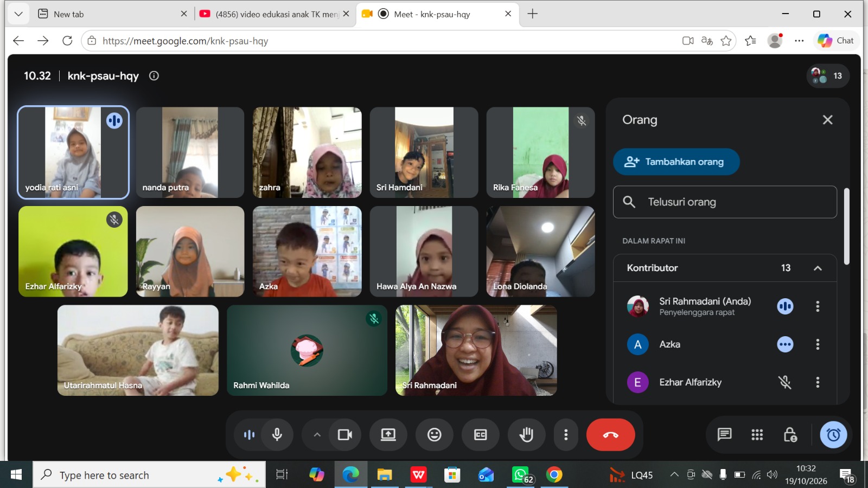Select Sri Rahmadani video tile
Viewport: 868px width, 488px height.
[476, 350]
